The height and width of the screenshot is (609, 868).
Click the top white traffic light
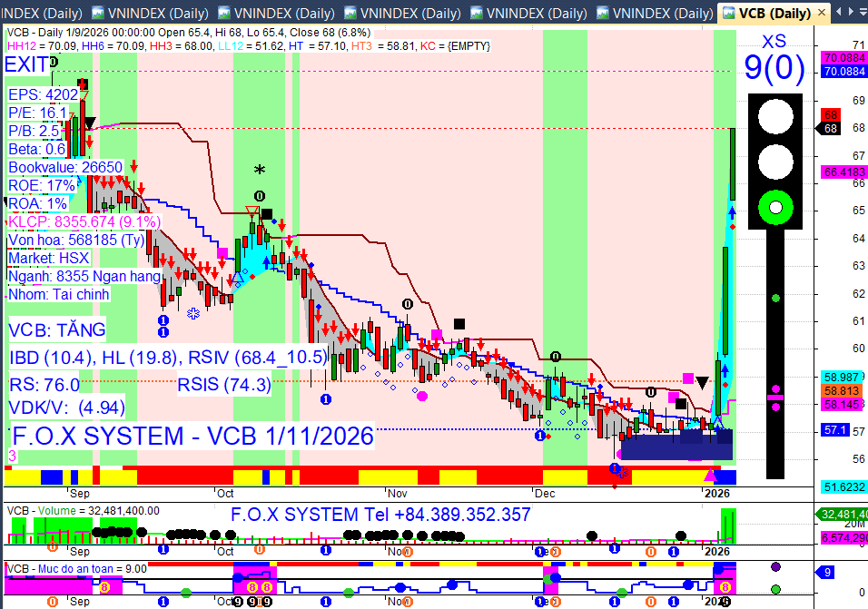tap(775, 117)
